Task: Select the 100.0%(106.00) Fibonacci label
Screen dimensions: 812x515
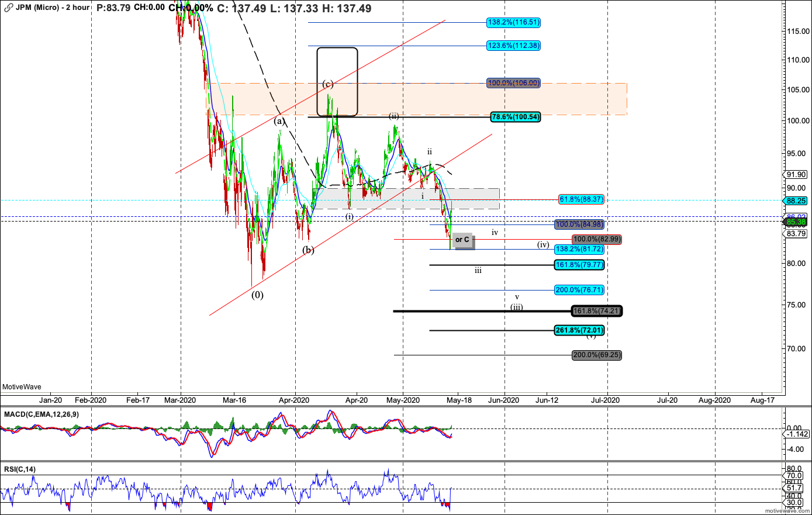Action: [x=513, y=83]
